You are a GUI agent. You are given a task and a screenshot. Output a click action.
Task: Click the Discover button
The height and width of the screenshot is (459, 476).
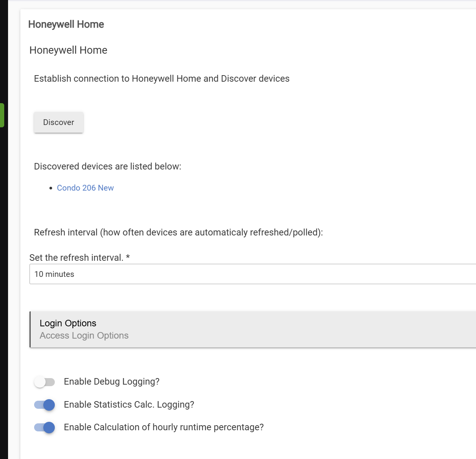[59, 122]
